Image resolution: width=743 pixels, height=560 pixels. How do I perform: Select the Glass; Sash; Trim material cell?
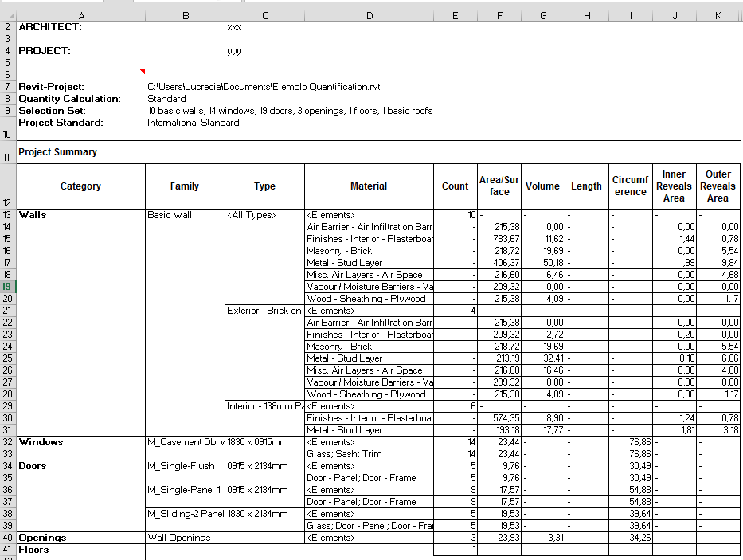pos(369,453)
